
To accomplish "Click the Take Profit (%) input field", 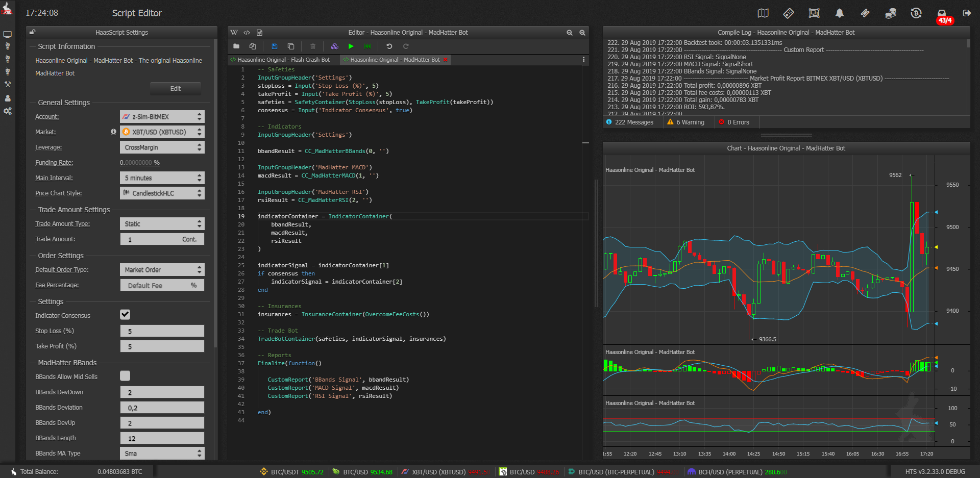I will [162, 346].
